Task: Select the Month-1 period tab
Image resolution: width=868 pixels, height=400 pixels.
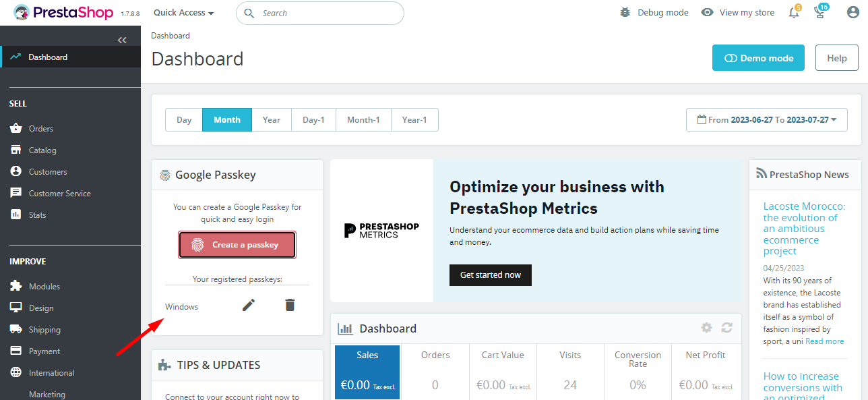Action: (363, 119)
